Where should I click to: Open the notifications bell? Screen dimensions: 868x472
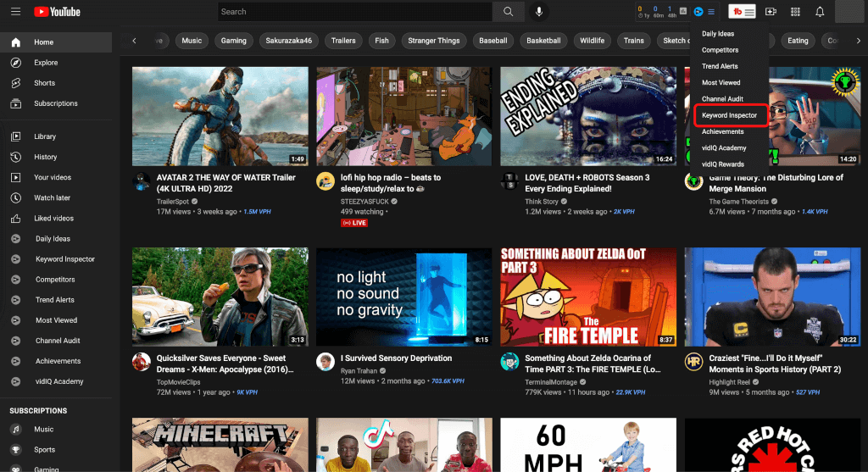[819, 12]
